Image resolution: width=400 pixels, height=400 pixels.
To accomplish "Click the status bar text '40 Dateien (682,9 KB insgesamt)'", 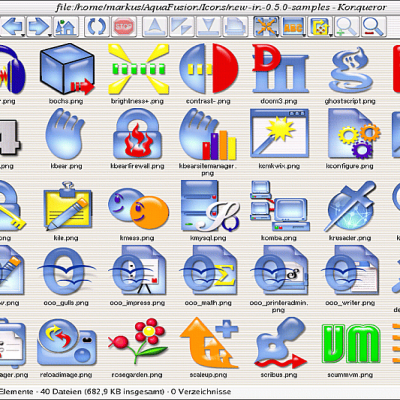I will pyautogui.click(x=102, y=392).
